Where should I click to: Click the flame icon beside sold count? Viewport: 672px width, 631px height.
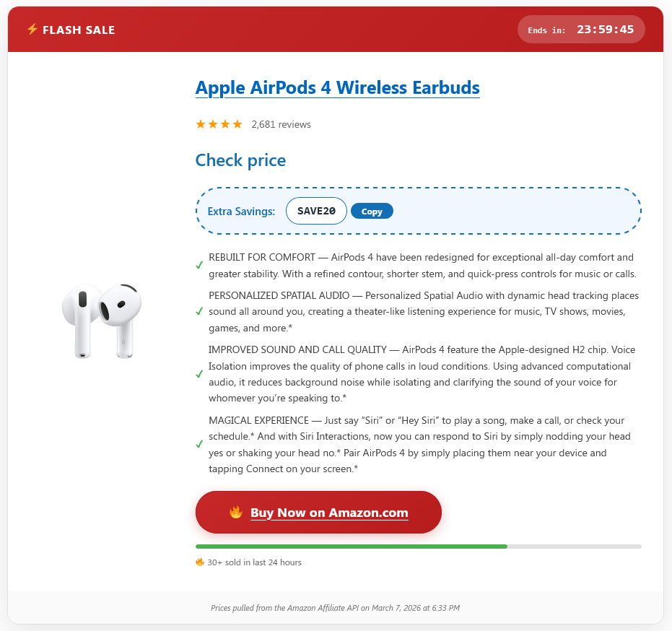pos(200,562)
